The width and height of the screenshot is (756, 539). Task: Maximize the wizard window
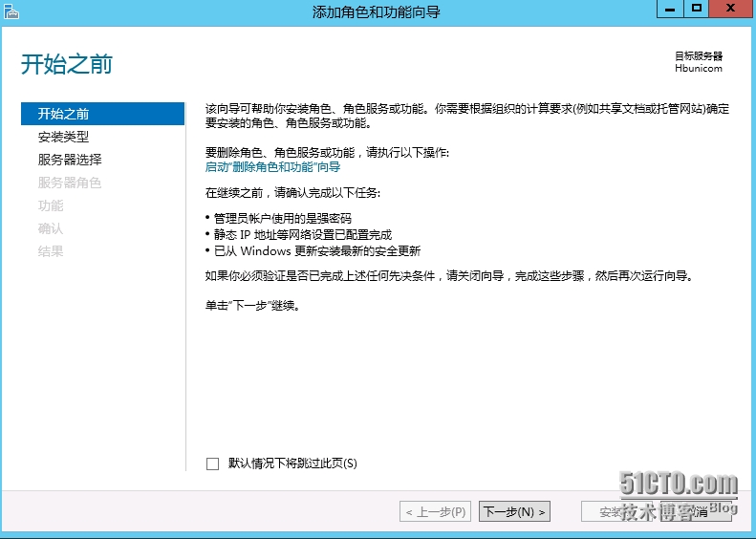(696, 9)
